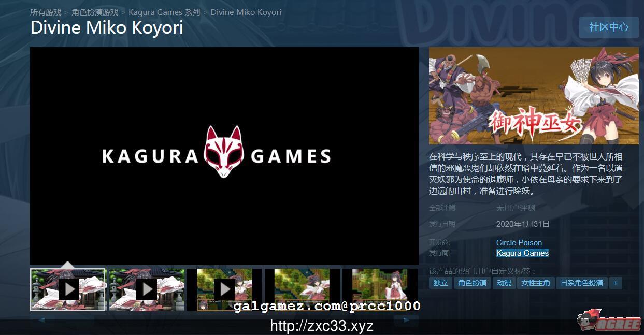Open publisher Kagura Games page
644x335 pixels.
pos(522,253)
